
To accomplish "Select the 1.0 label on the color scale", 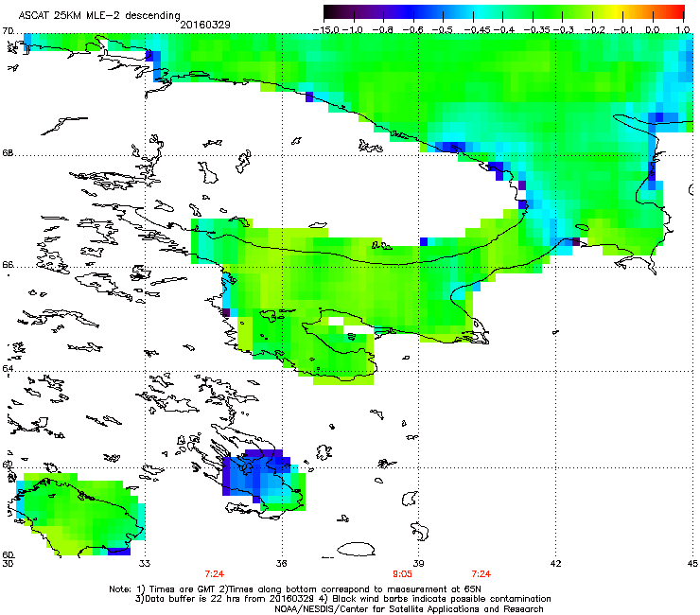I will coord(683,30).
